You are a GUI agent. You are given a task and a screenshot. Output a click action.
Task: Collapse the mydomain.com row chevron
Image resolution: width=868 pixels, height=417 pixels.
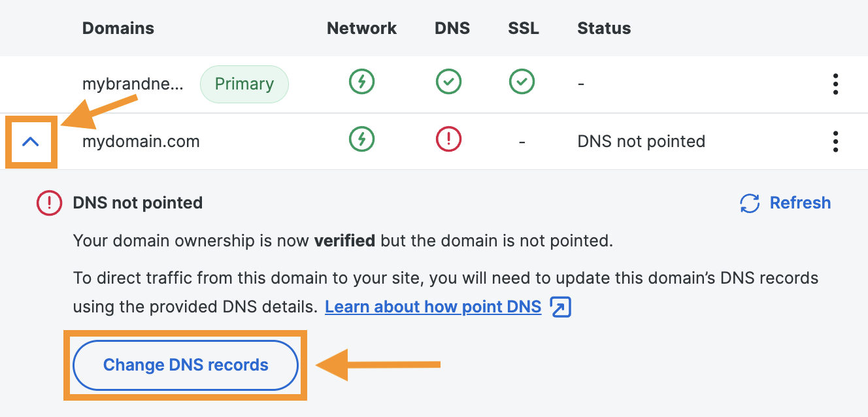pyautogui.click(x=31, y=141)
